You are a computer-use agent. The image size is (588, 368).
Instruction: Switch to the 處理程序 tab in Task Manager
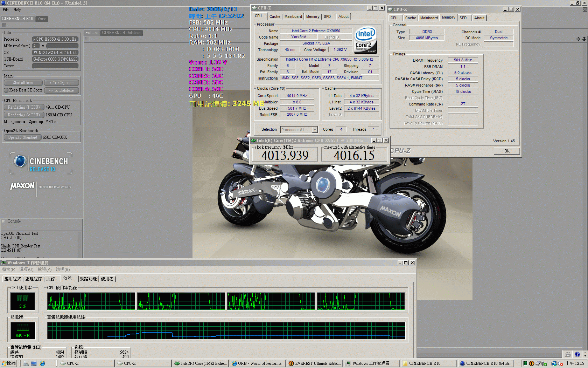(x=34, y=279)
